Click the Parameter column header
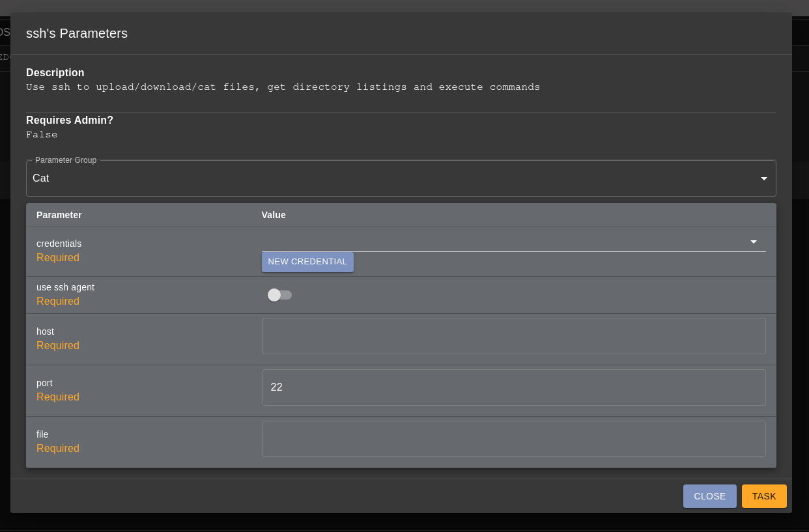 click(59, 215)
